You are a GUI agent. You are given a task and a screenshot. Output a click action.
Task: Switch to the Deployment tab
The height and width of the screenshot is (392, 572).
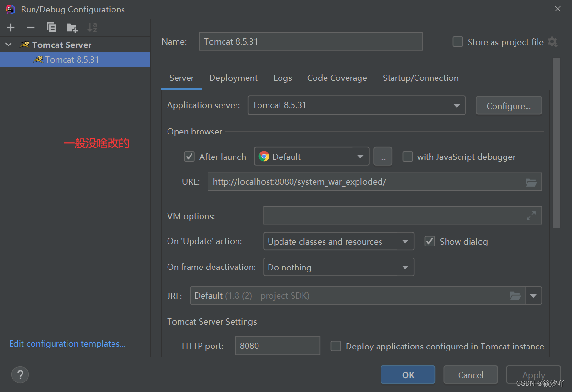tap(233, 78)
